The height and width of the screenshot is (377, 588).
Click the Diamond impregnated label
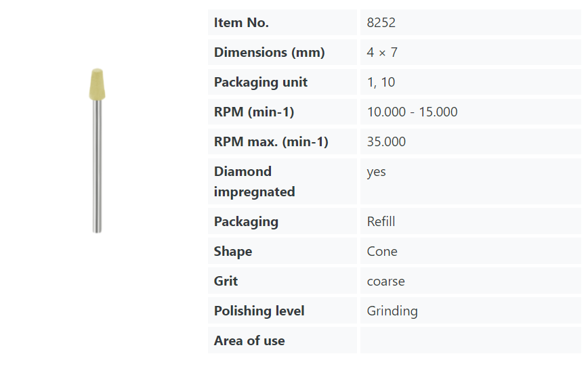pyautogui.click(x=254, y=181)
